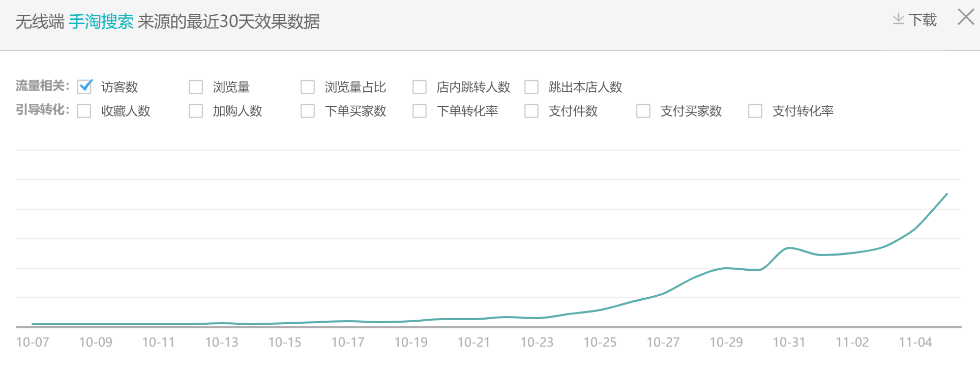Screen dimensions: 980x368
Task: Click the 10-23 axis date label
Action: [x=537, y=342]
